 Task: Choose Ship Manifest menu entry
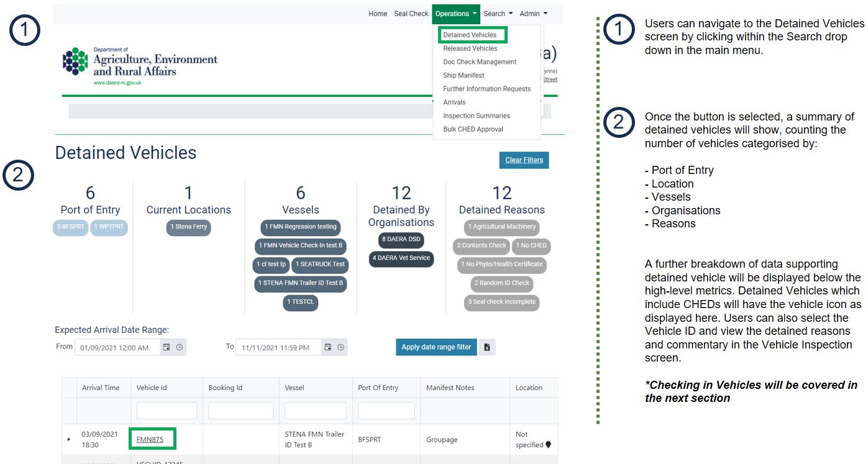[x=464, y=75]
